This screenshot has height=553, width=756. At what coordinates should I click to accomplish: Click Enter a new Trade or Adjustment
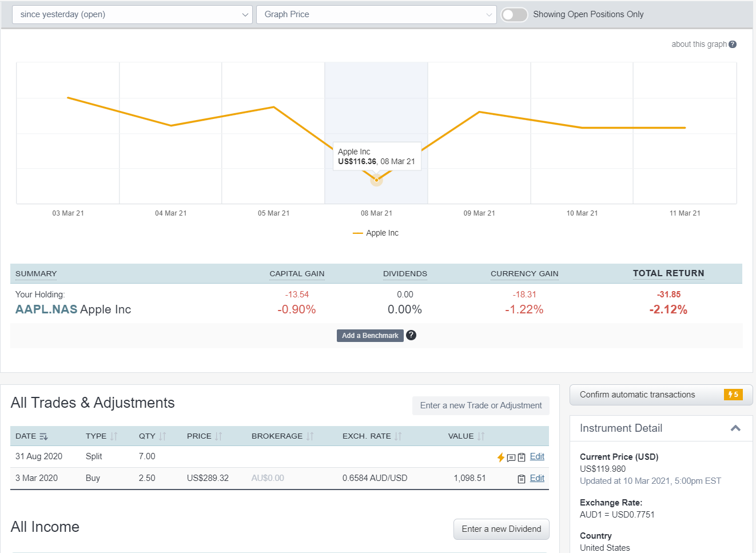(481, 405)
